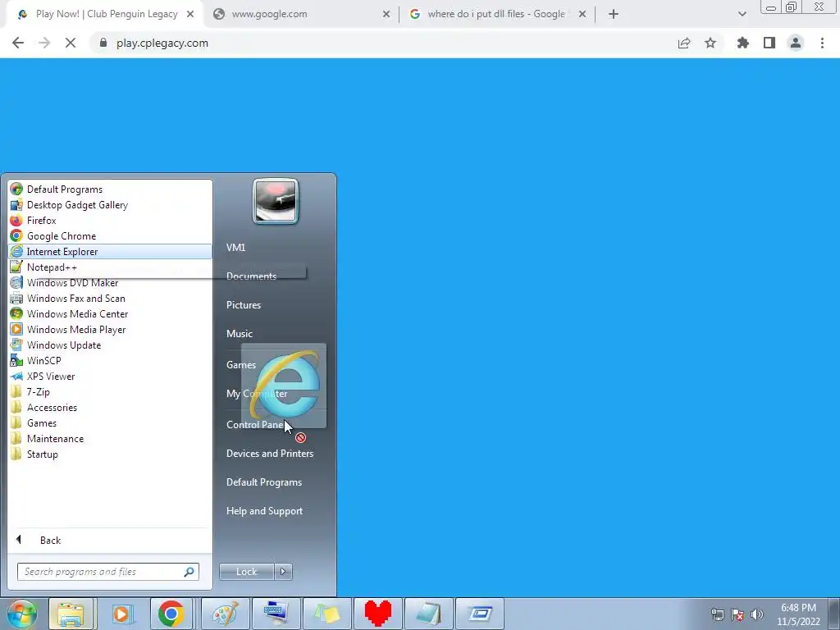Open Windows Media Player taskbar icon
The height and width of the screenshot is (630, 840).
pos(121,614)
